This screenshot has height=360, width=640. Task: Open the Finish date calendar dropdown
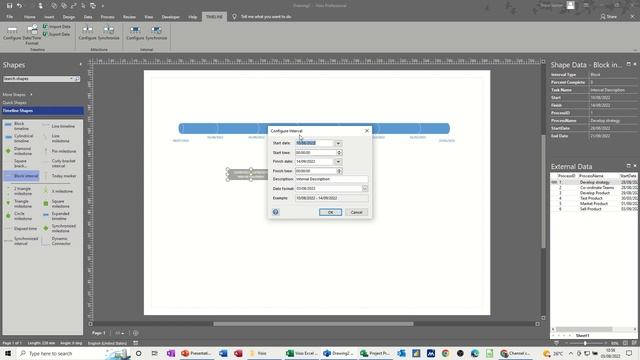click(338, 162)
